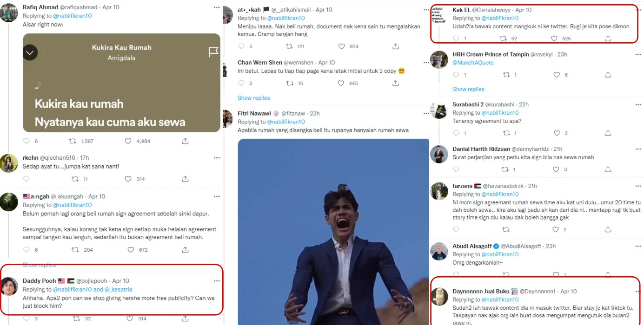
Task: Share a:ngah's tweet about sign agreement
Action: point(185,250)
